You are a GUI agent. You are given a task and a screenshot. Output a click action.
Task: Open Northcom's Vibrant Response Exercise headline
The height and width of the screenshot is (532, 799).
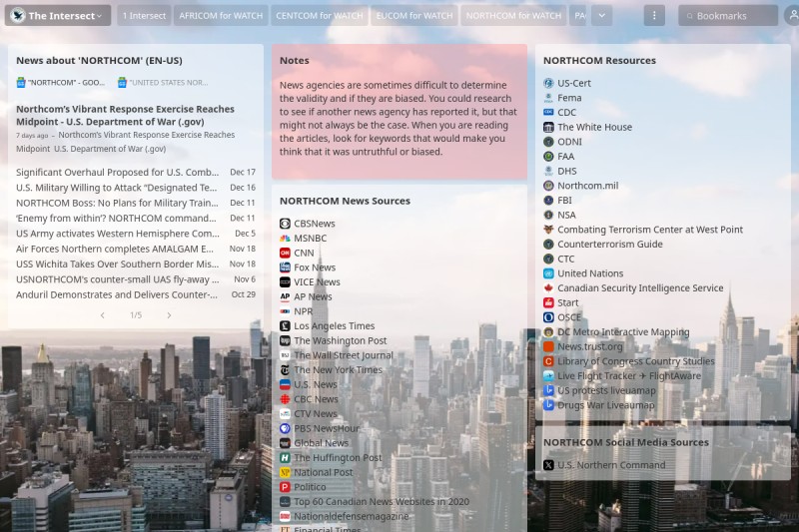[126, 115]
